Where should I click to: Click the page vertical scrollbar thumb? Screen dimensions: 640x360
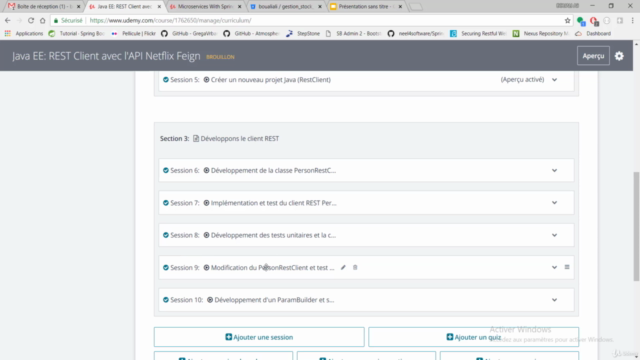[636, 227]
